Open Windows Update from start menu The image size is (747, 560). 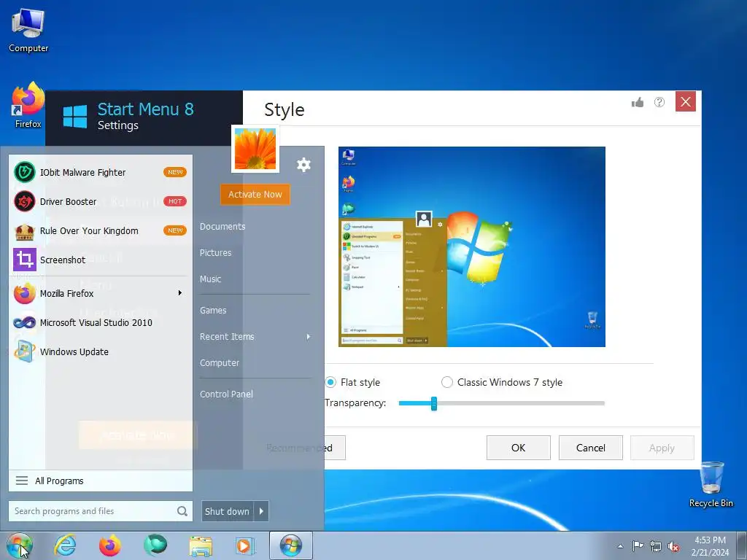coord(101,351)
